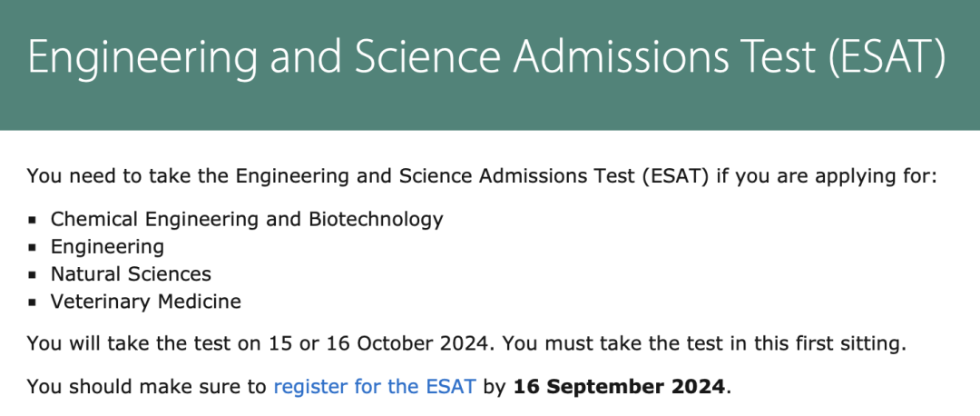Viewport: 980px width, 416px height.
Task: Click the bullet marker next to Engineering
Action: pyautogui.click(x=32, y=247)
